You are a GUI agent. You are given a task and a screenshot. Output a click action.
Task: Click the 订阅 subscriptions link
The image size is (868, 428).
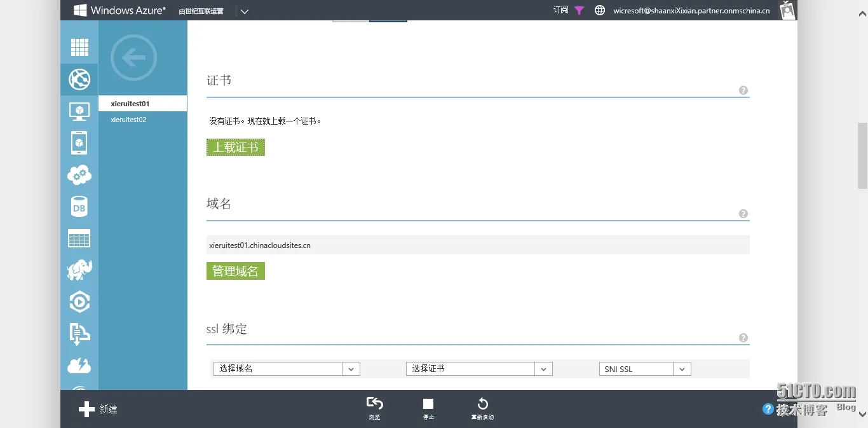pos(560,10)
